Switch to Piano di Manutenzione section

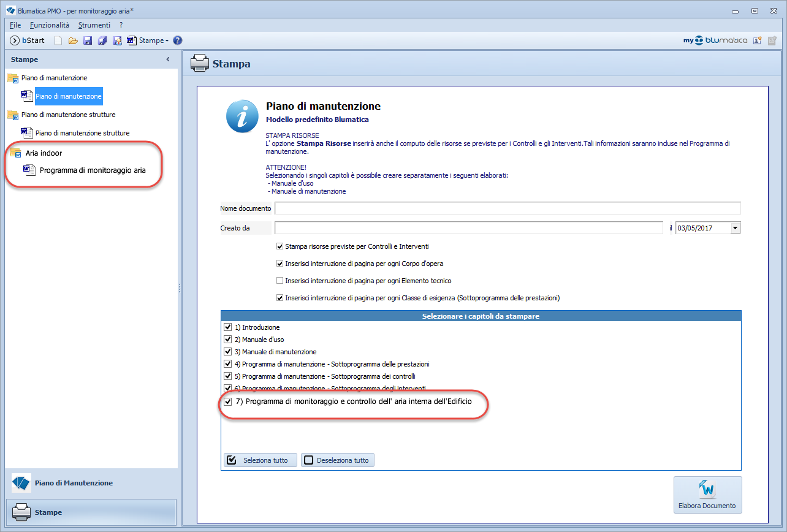(91, 483)
